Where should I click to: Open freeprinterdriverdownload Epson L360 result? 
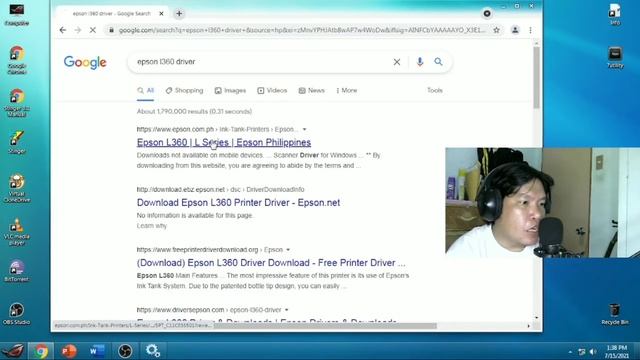click(271, 263)
